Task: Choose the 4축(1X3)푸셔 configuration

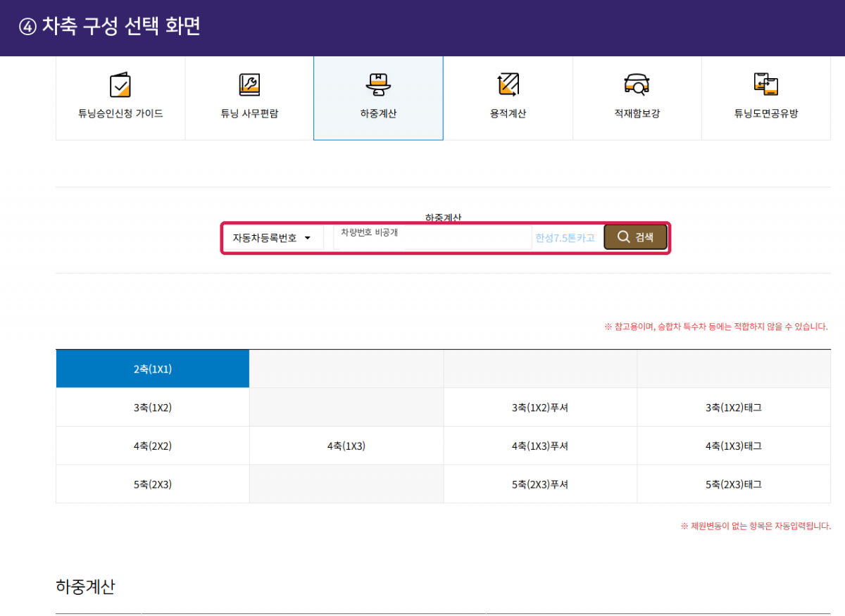Action: (540, 446)
